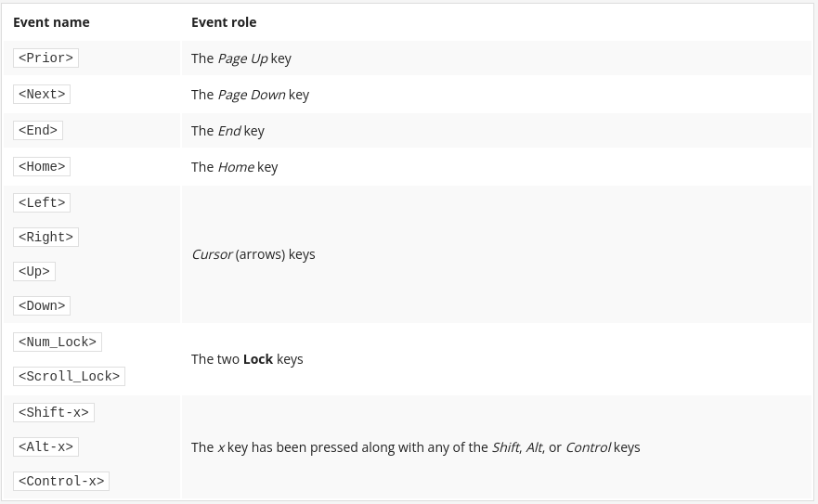Click the Page Down key description

[251, 95]
